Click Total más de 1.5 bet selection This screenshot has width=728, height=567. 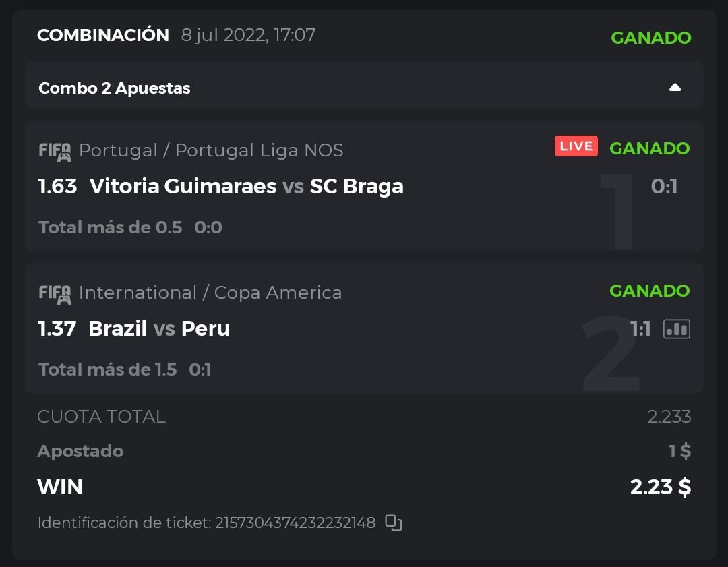[108, 369]
